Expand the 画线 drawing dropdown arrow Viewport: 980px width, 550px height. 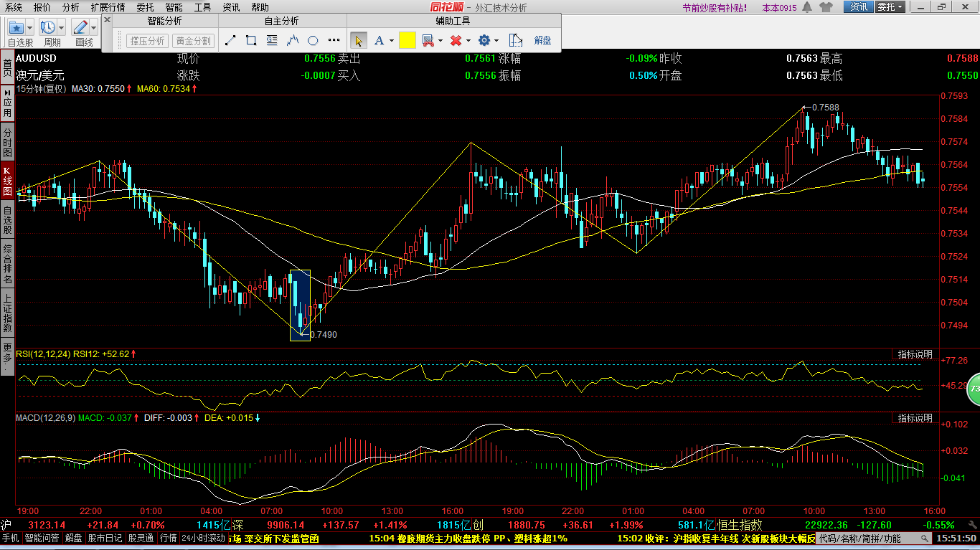coord(94,27)
